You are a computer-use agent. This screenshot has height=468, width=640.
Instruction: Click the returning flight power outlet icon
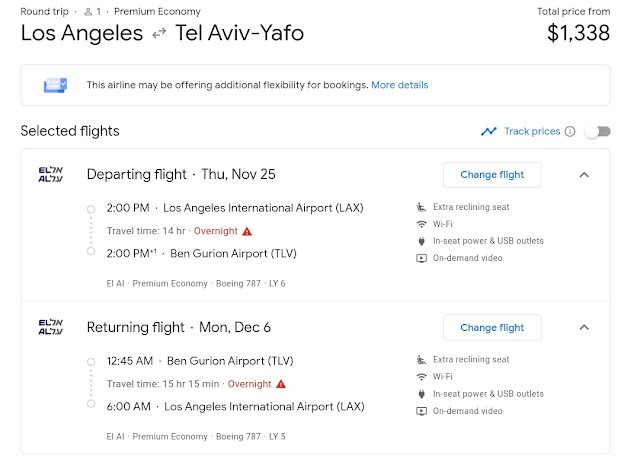421,394
